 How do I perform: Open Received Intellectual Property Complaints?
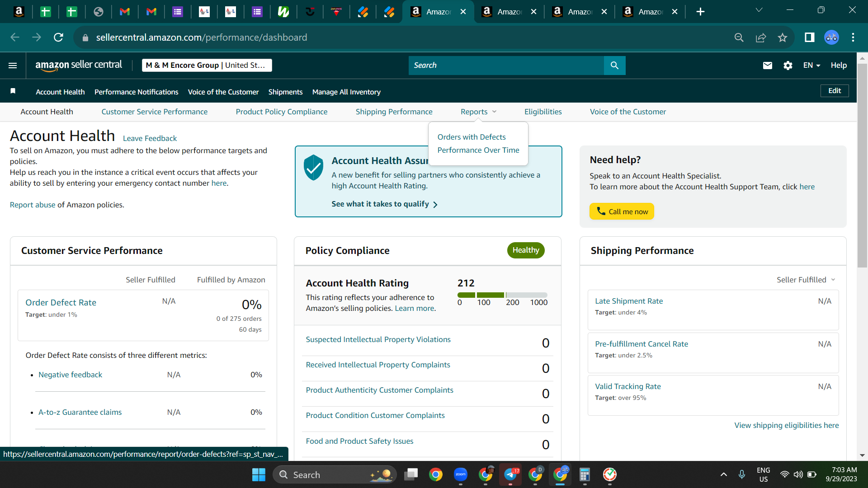378,365
